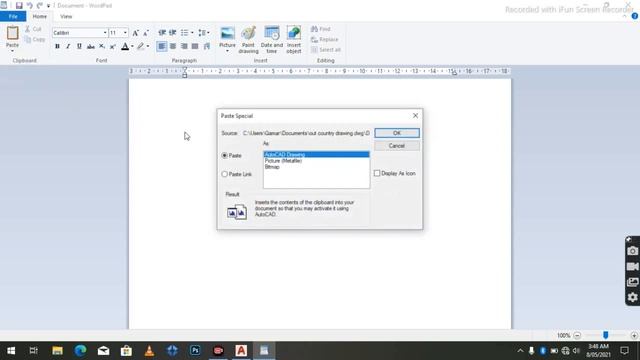Toggle Superscript formatting
Image resolution: width=640 pixels, height=360 pixels.
tap(113, 47)
